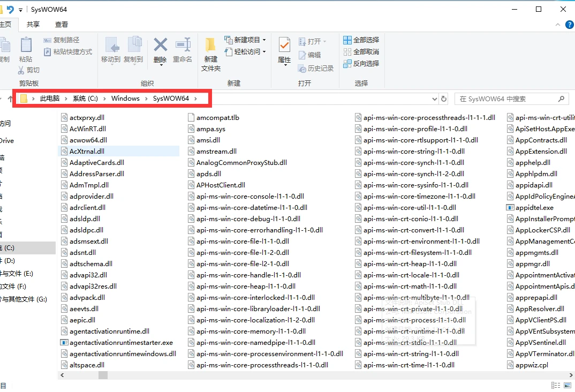Click 此电脑 in the address breadcrumb
Image resolution: width=575 pixels, height=392 pixels.
click(x=49, y=99)
